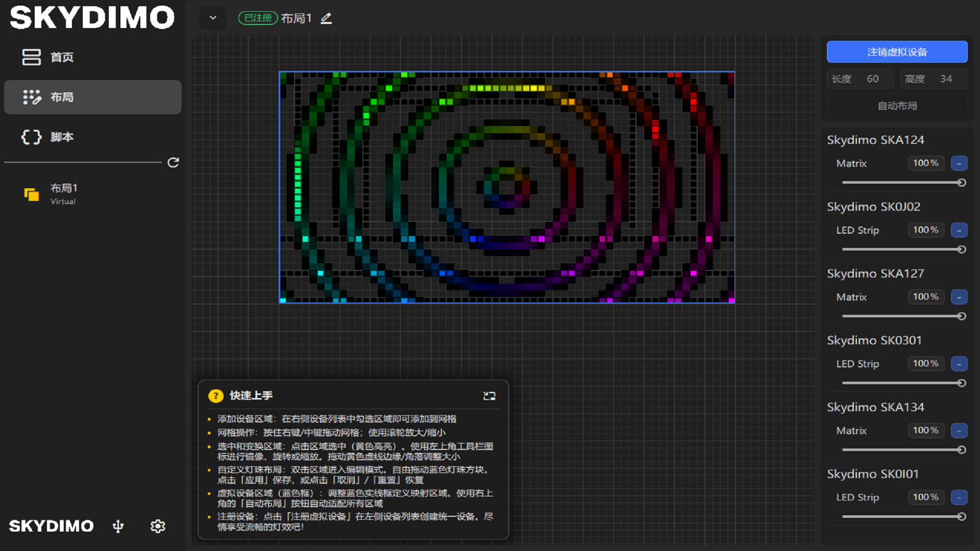Click the 自动布局 button
Screen dimensions: 980x551
897,106
